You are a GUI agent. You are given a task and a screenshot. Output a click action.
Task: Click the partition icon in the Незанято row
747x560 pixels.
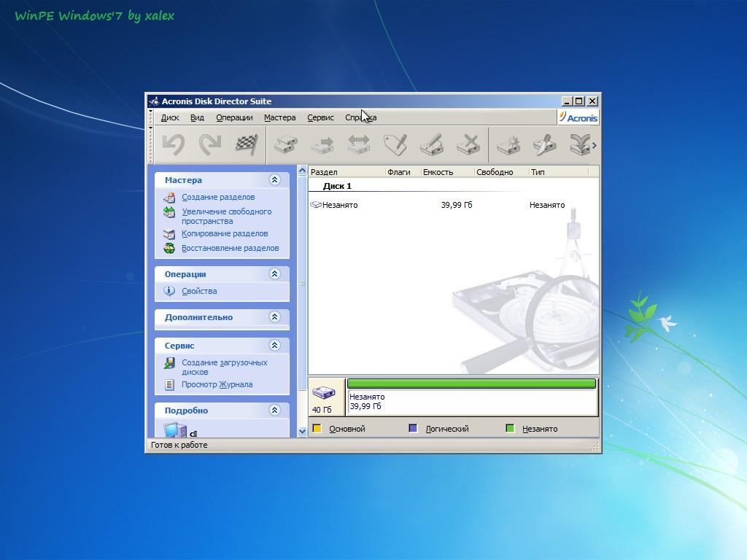pyautogui.click(x=315, y=205)
